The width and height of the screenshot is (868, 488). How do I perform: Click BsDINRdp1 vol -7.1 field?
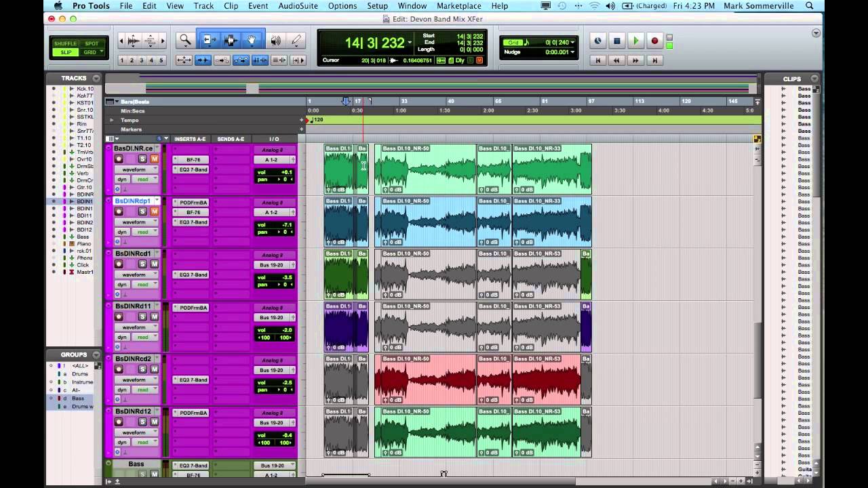(x=275, y=225)
